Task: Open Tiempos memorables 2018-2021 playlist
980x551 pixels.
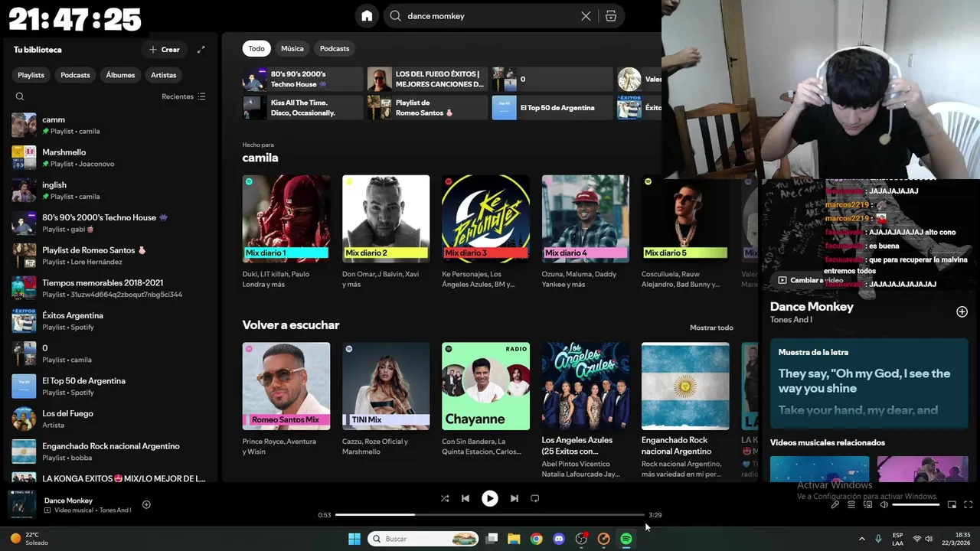Action: point(109,288)
